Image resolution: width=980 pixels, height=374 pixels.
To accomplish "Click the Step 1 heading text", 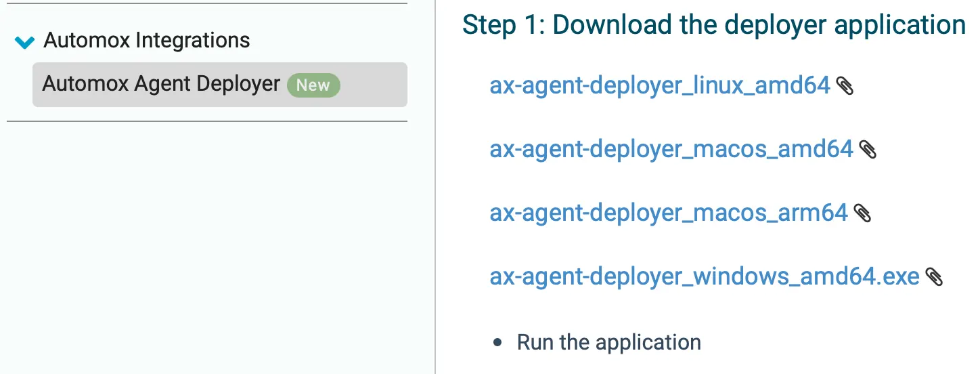I will pos(713,25).
